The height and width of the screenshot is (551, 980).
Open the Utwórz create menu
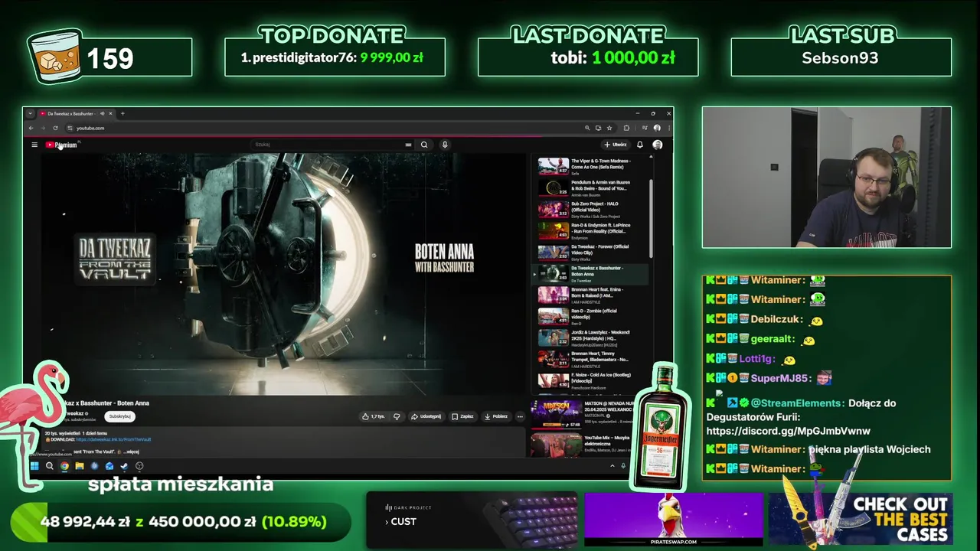tap(616, 145)
